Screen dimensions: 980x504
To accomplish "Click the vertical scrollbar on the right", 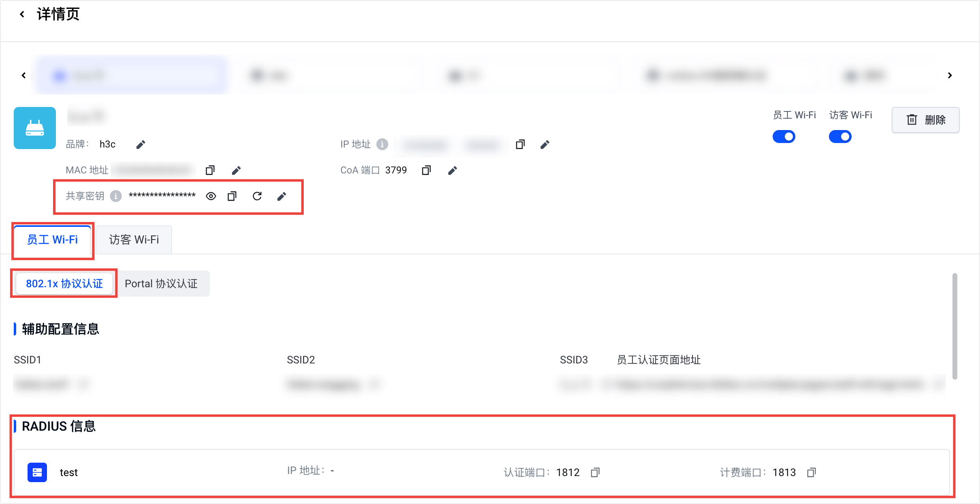I will coord(955,327).
